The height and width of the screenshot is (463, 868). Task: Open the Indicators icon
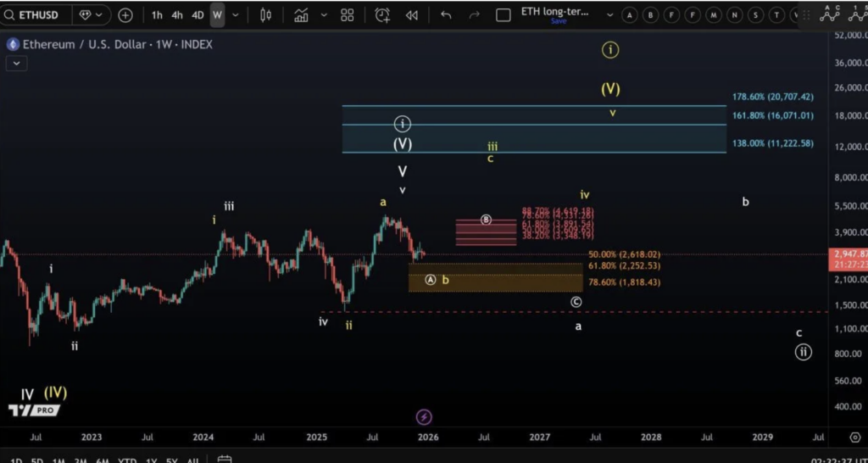coord(301,15)
